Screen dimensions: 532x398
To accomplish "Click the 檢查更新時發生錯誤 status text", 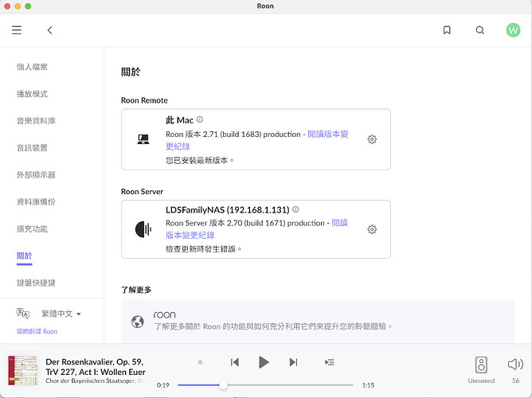I will pyautogui.click(x=203, y=249).
